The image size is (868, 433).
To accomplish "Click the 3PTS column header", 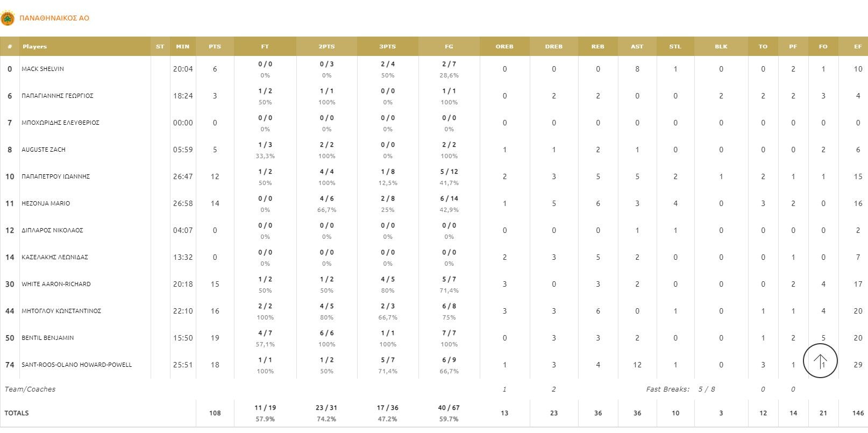I will coord(387,47).
